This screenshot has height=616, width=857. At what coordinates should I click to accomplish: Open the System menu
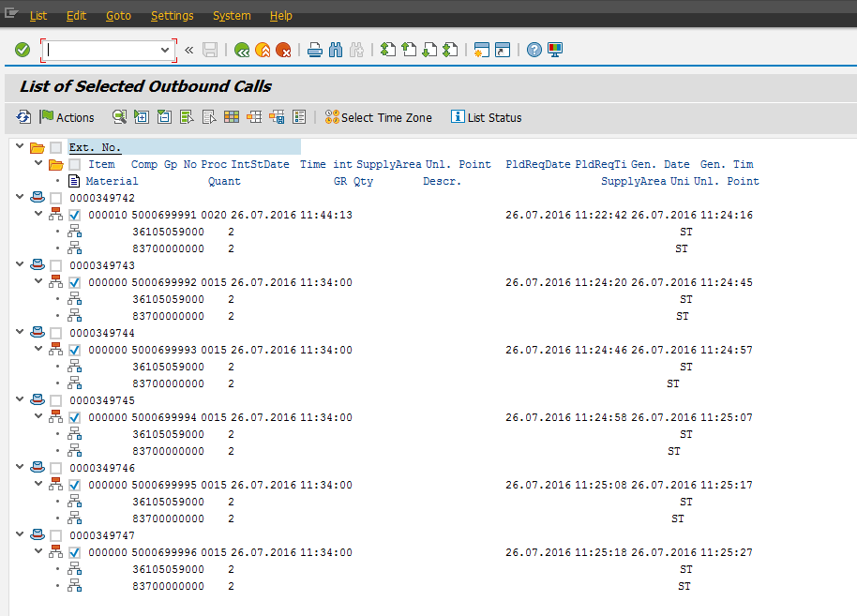click(232, 16)
